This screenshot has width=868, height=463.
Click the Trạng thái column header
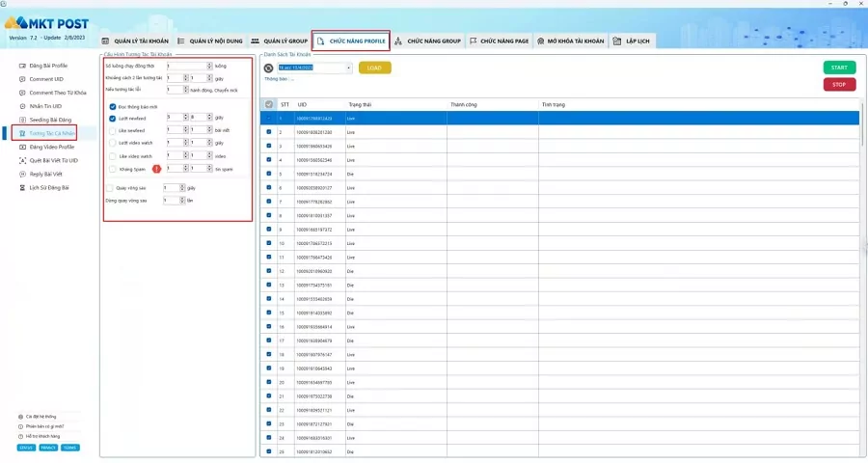click(360, 105)
